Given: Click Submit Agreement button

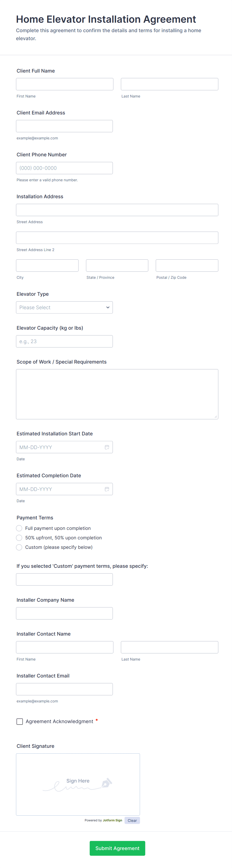Looking at the screenshot, I should (x=117, y=848).
